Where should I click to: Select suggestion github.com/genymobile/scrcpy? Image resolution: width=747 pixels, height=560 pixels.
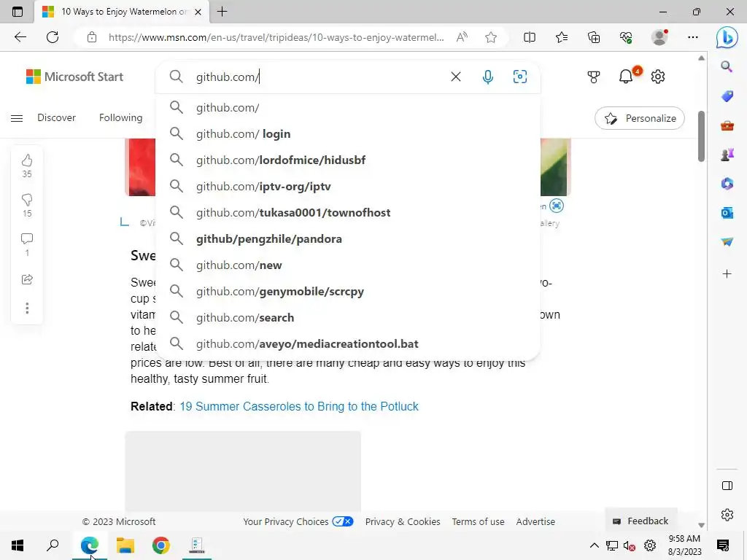click(348, 292)
